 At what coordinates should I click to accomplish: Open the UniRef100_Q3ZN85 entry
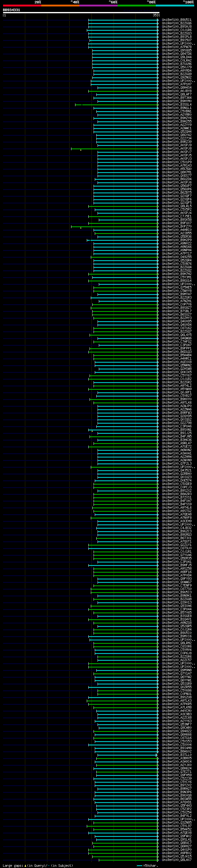(176, 822)
